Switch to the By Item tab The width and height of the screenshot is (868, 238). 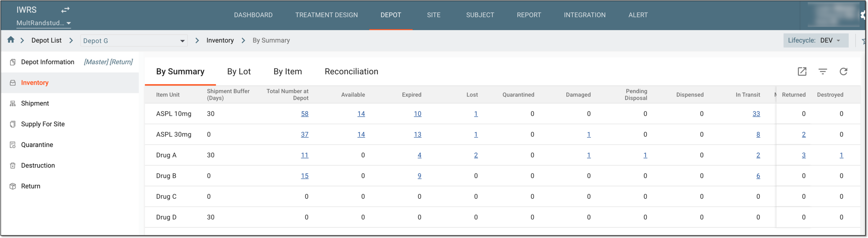[x=288, y=71]
